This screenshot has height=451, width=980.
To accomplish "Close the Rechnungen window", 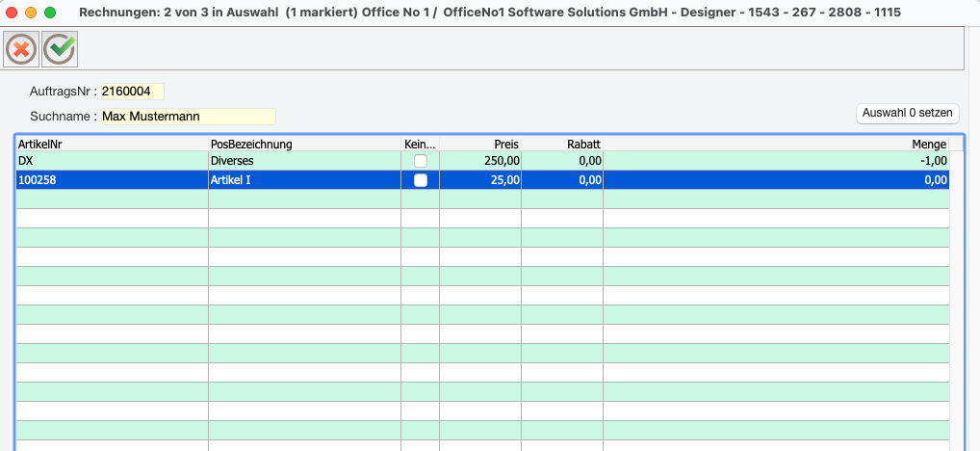I will (13, 13).
